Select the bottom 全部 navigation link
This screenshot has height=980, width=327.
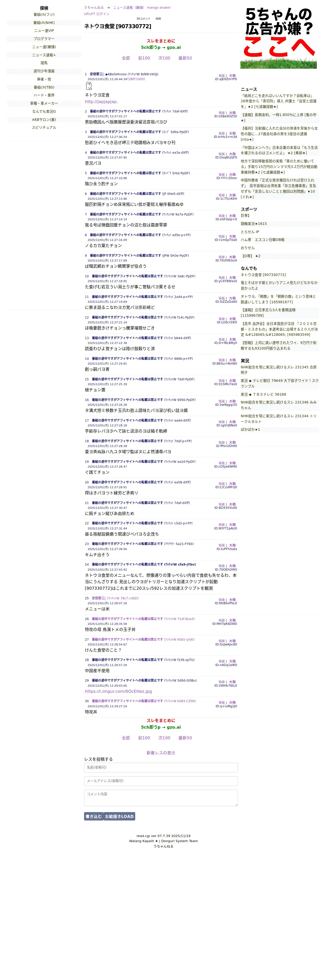126,738
